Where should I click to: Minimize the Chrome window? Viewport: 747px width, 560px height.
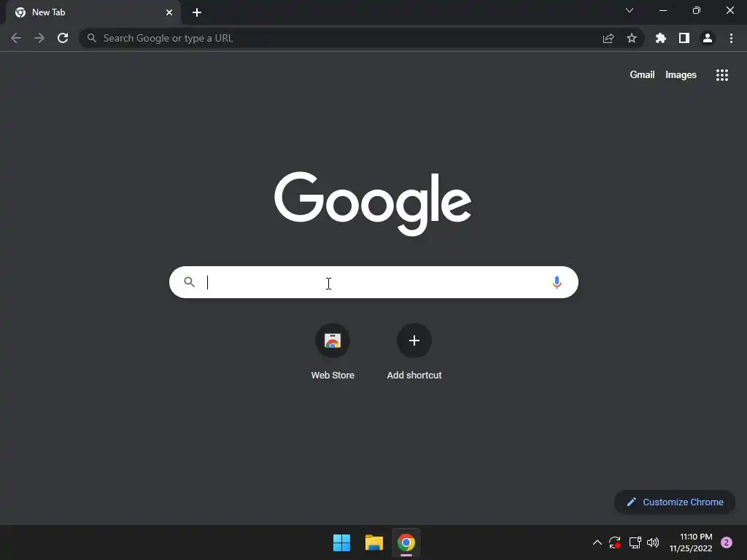663,10
